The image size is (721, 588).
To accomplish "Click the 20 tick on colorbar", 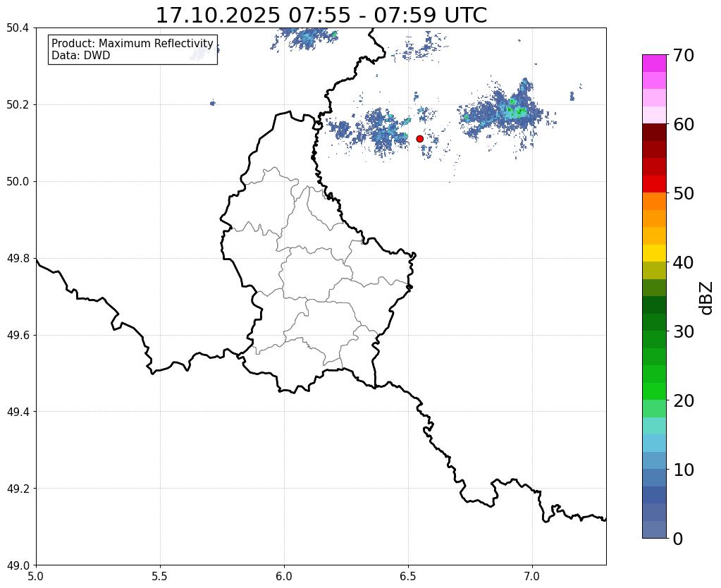I will [x=684, y=400].
